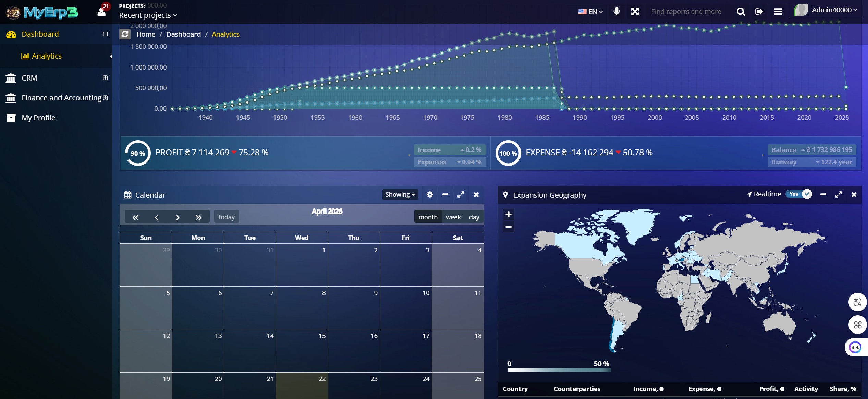Open the Recent projects dropdown
Screen dimensions: 868x399
[148, 15]
